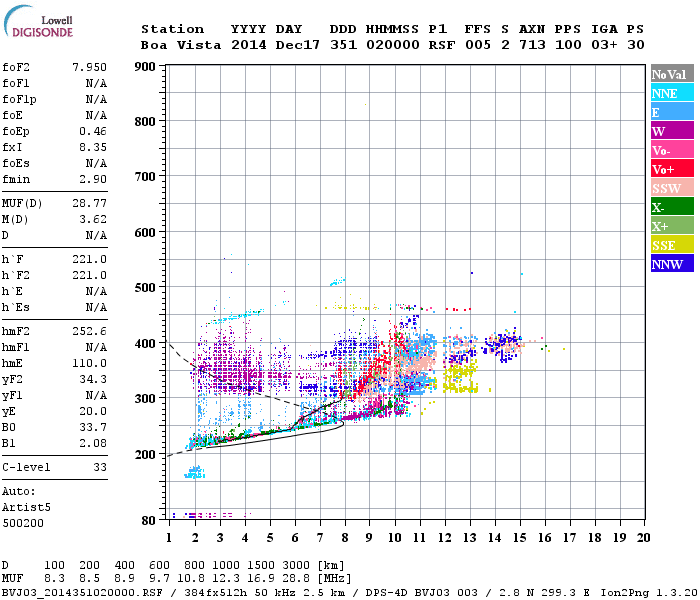Click the yF2 value 34.3
700x600 pixels.
(x=93, y=379)
